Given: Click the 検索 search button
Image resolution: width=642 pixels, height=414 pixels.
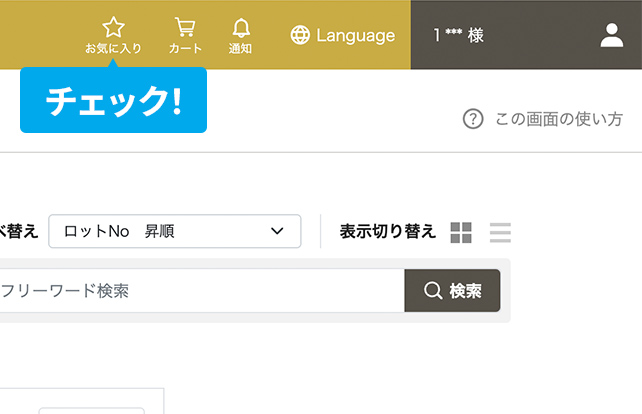Looking at the screenshot, I should click(452, 291).
